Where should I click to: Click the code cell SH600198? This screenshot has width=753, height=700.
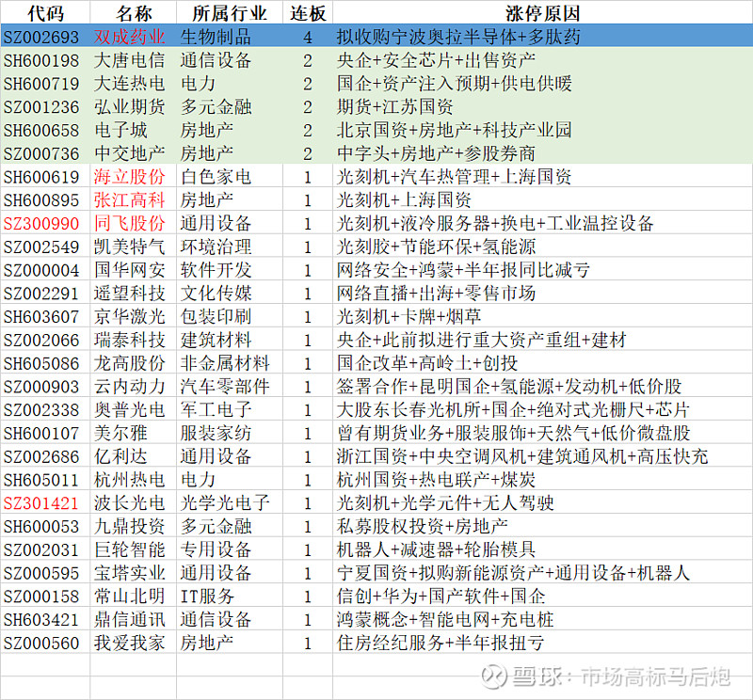coord(41,60)
